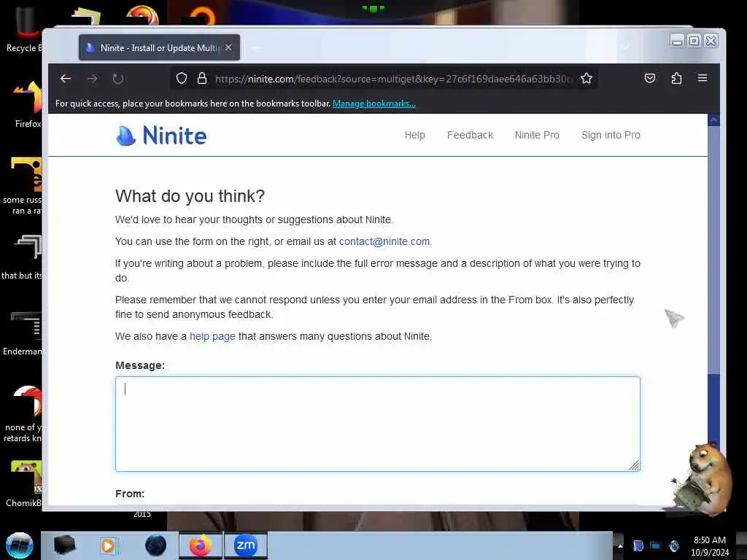Open the 'that but its' desktop icon
The width and height of the screenshot is (747, 560).
pos(22,257)
